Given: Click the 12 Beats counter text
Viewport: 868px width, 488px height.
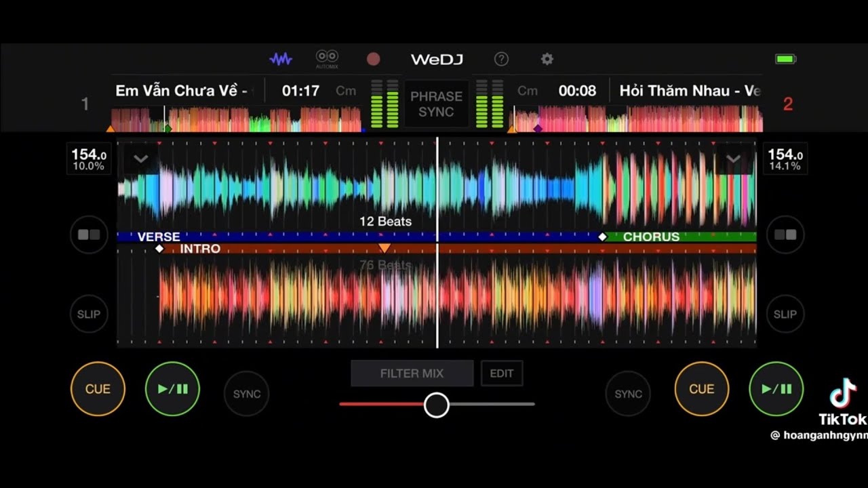Looking at the screenshot, I should (385, 222).
